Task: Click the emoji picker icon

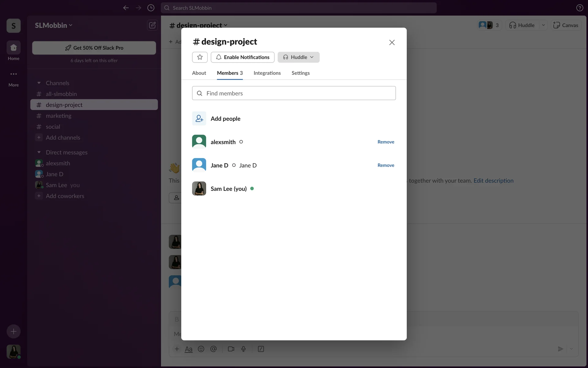Action: point(201,349)
